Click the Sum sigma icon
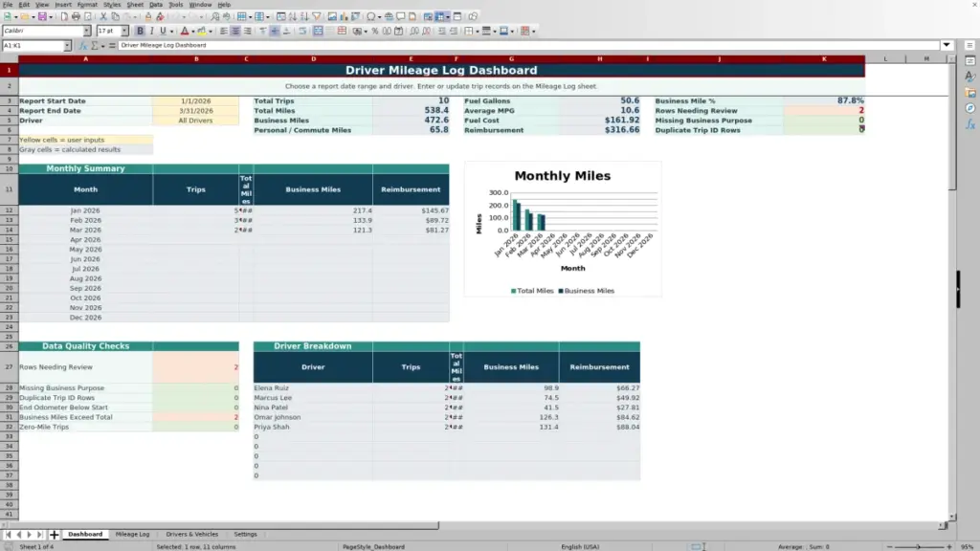 [95, 46]
